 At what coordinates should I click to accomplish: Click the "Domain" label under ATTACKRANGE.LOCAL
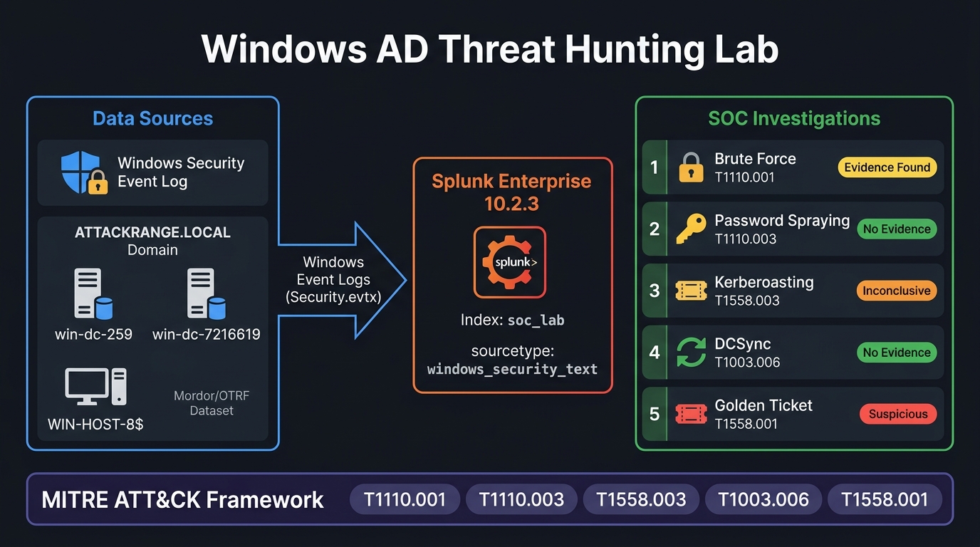[x=152, y=250]
